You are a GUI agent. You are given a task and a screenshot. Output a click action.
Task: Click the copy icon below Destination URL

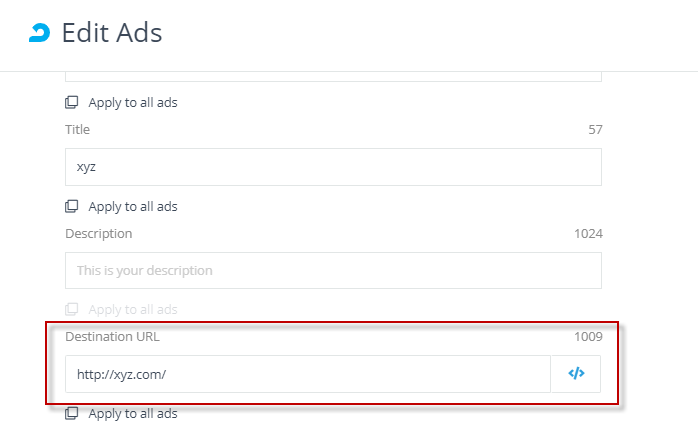[x=71, y=413]
